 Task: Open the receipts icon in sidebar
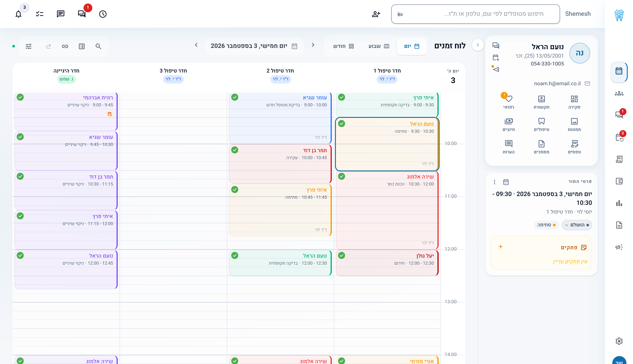619,159
